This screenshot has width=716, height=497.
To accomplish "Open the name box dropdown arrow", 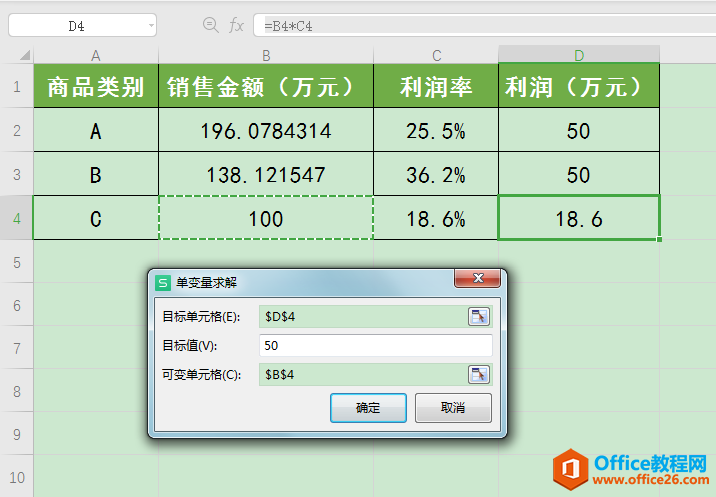I will [x=150, y=26].
